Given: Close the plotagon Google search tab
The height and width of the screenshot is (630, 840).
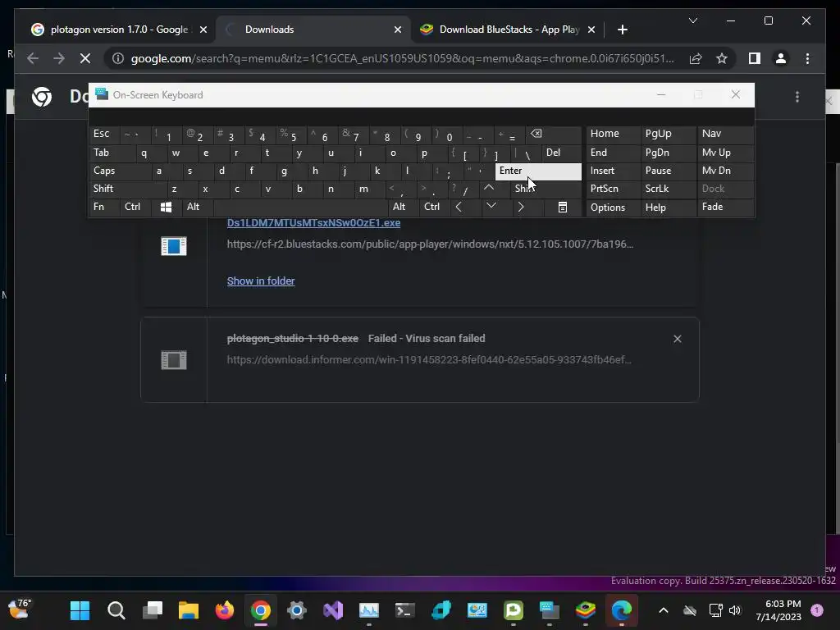Looking at the screenshot, I should tap(203, 30).
